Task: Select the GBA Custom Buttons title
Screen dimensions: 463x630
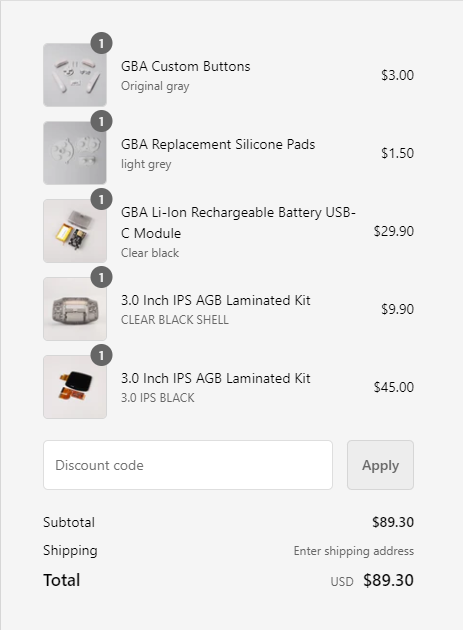Action: coord(186,66)
